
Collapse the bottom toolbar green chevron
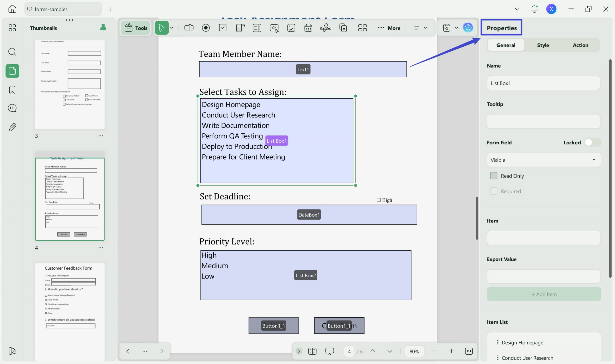click(299, 351)
